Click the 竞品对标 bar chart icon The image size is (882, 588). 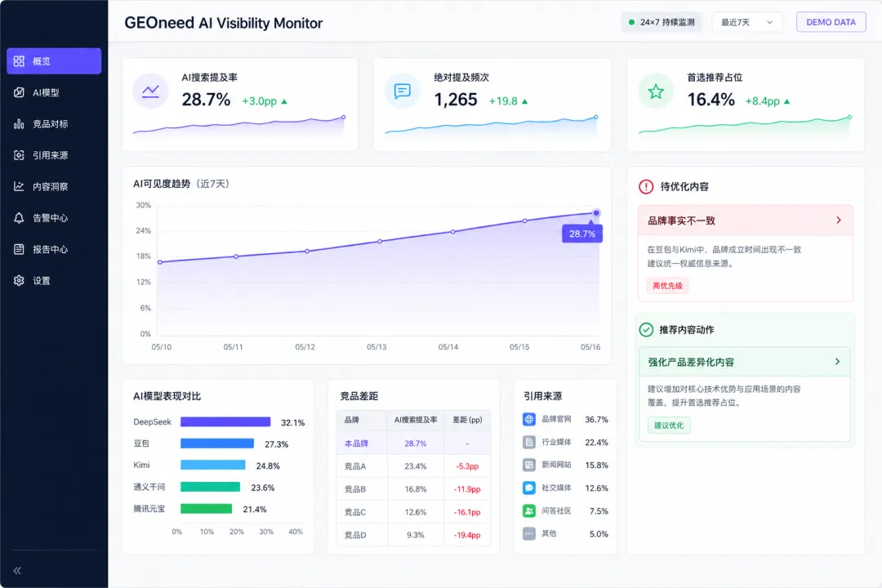pyautogui.click(x=19, y=124)
